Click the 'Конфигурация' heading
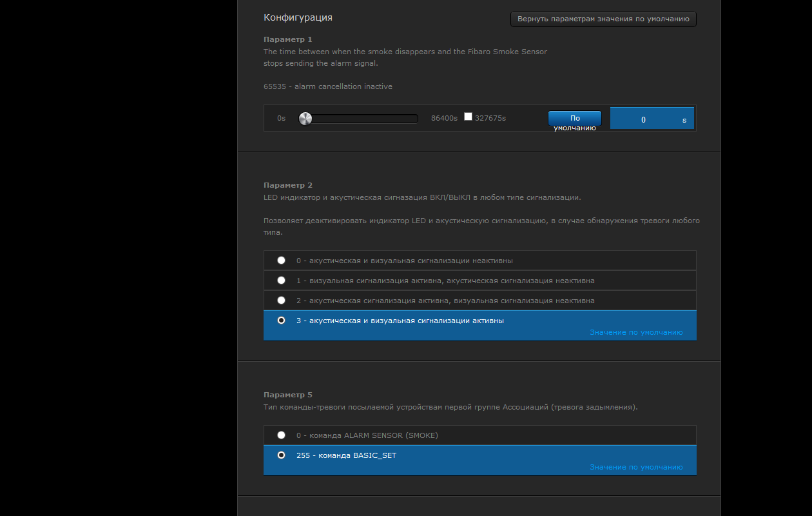 298,17
